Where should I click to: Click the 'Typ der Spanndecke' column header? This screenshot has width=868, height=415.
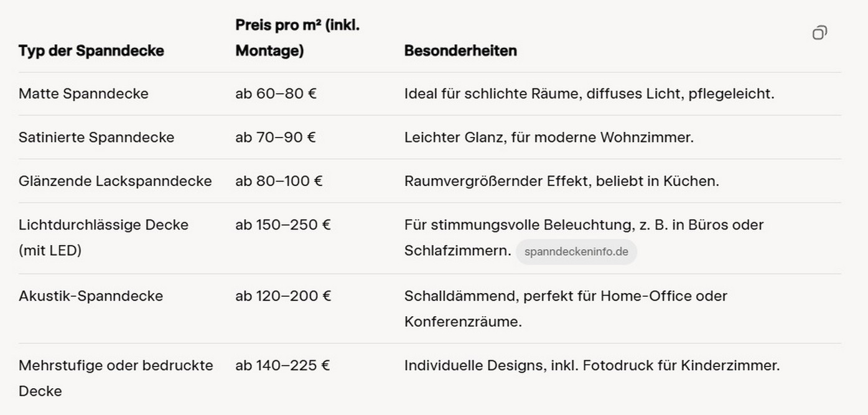(x=91, y=51)
